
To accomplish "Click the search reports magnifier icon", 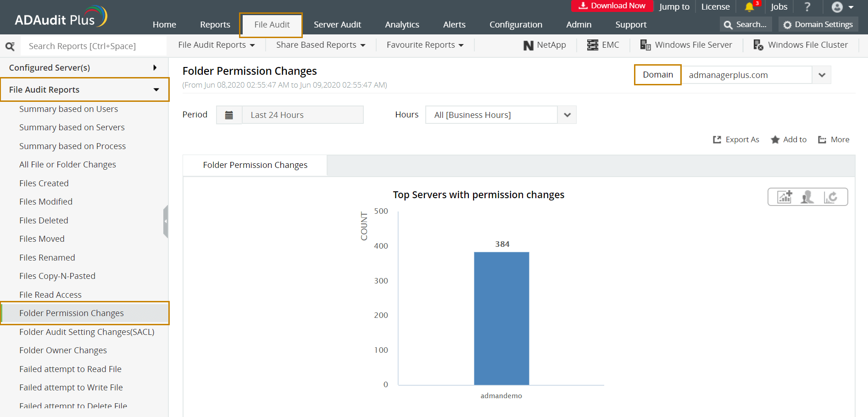I will 10,46.
